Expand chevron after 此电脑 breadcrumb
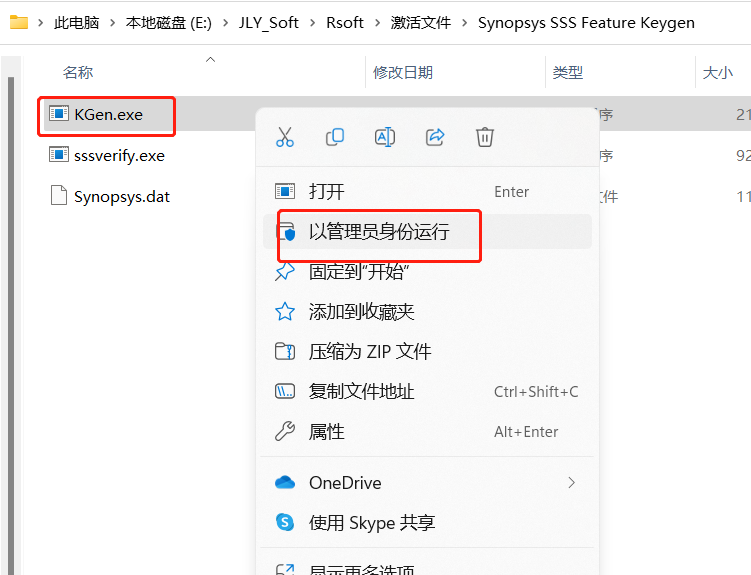The width and height of the screenshot is (751, 575). click(x=113, y=23)
